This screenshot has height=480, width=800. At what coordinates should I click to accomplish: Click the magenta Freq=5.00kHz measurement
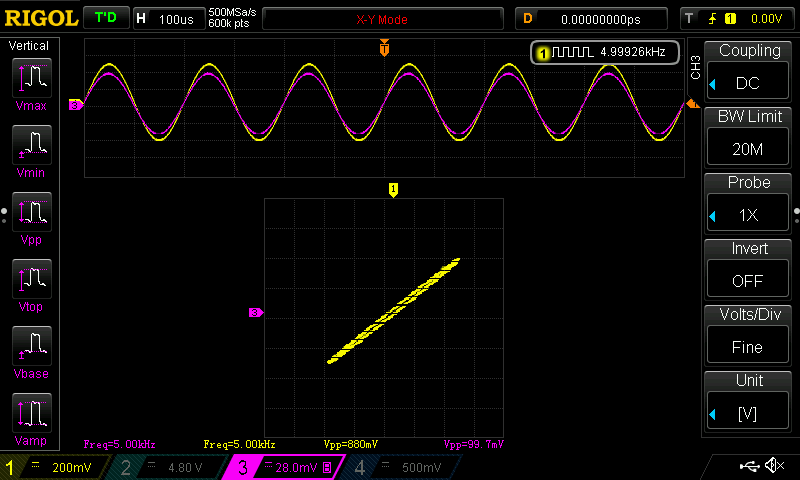point(119,444)
